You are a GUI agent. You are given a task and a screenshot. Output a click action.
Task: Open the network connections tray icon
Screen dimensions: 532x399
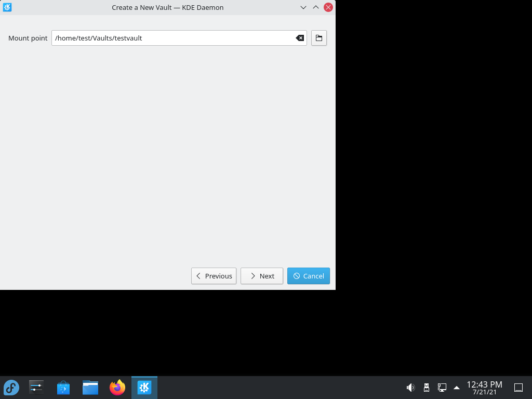[442, 388]
